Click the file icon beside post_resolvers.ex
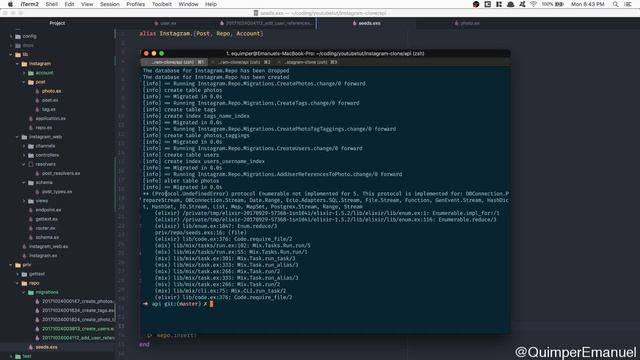The image size is (640, 360). click(x=37, y=173)
